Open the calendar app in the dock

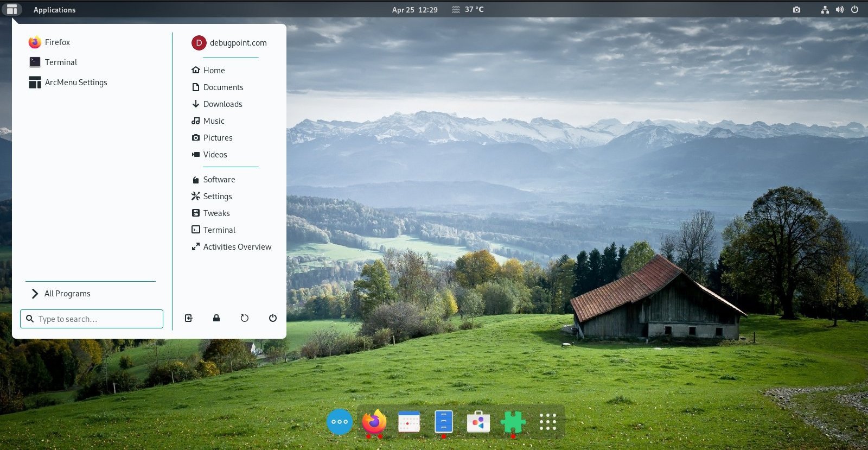(409, 422)
